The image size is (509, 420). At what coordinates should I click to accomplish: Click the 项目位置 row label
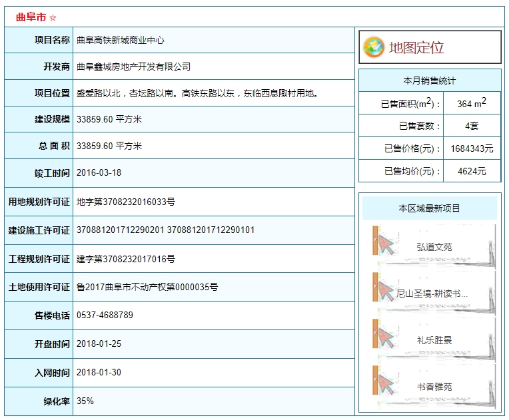point(52,93)
